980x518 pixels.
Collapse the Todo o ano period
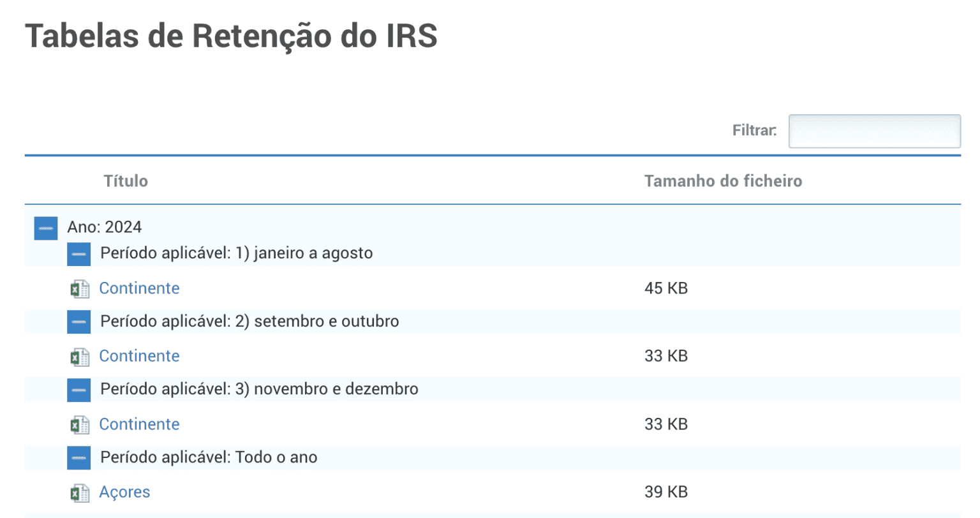coord(79,457)
